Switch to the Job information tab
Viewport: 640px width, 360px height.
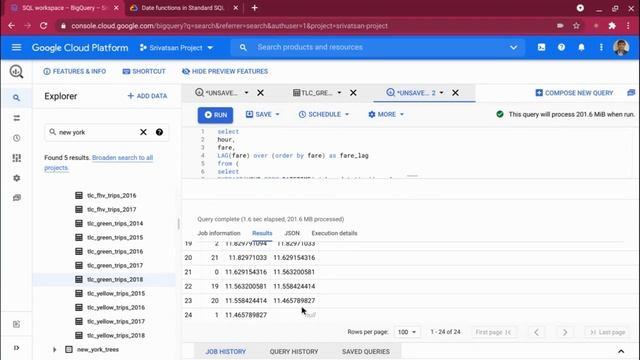point(219,233)
